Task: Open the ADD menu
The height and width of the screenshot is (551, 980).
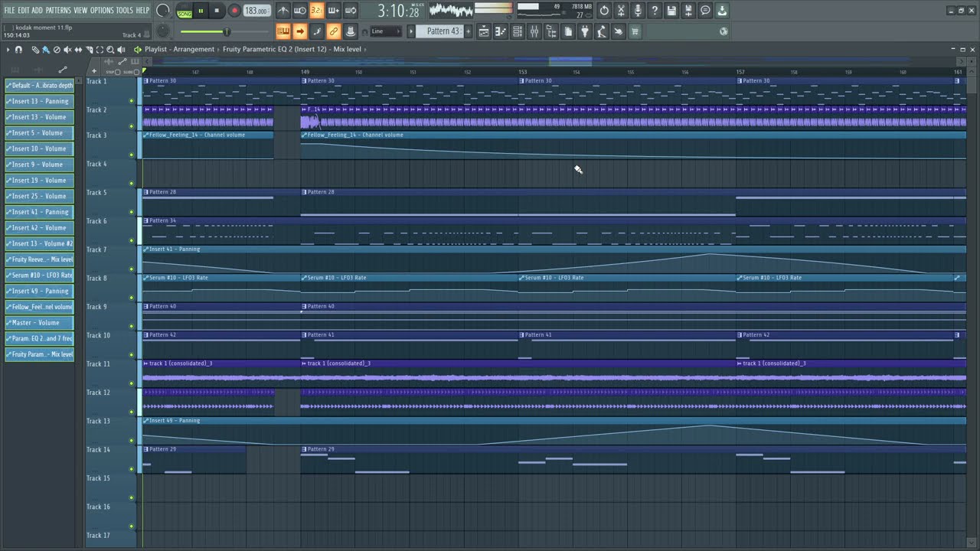Action: click(38, 10)
